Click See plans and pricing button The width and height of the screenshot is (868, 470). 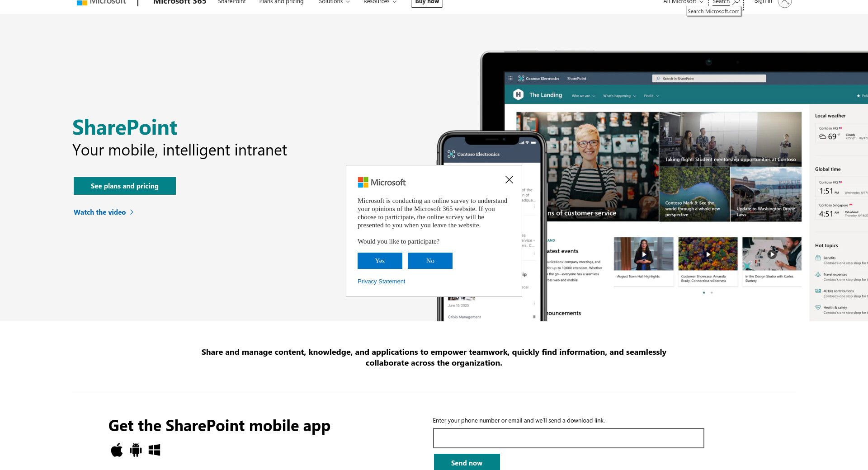point(125,186)
